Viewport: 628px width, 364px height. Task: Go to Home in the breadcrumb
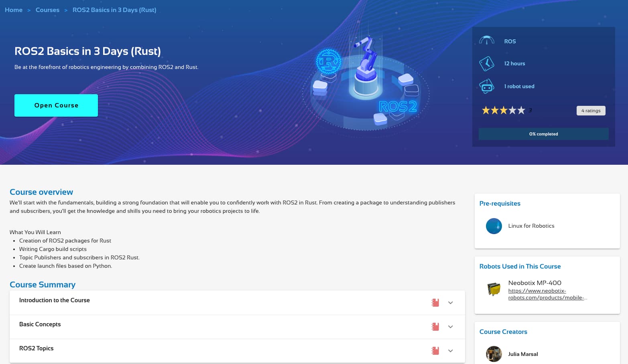tap(14, 10)
